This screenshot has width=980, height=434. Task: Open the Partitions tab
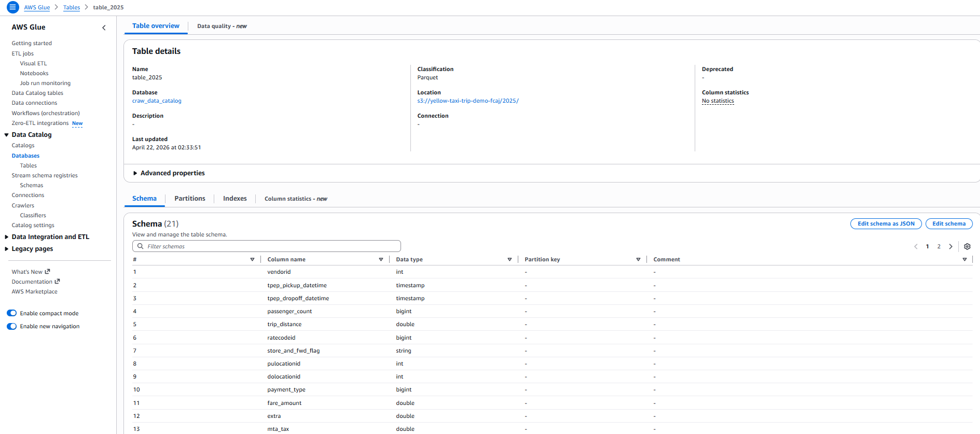[190, 199]
